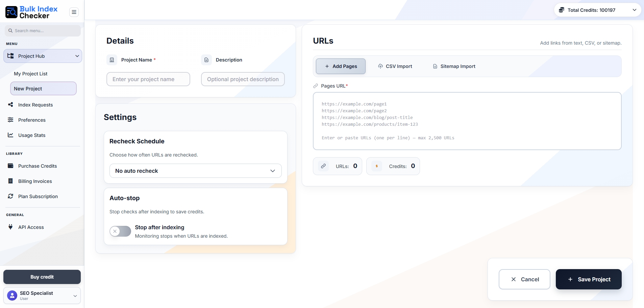Click the Auto-stop heading
This screenshot has height=308, width=644.
pos(124,198)
